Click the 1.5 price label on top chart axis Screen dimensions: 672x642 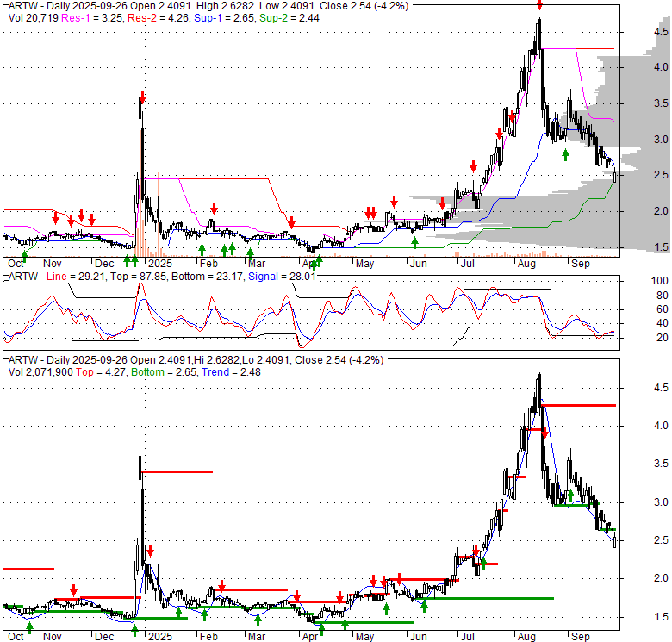click(661, 247)
